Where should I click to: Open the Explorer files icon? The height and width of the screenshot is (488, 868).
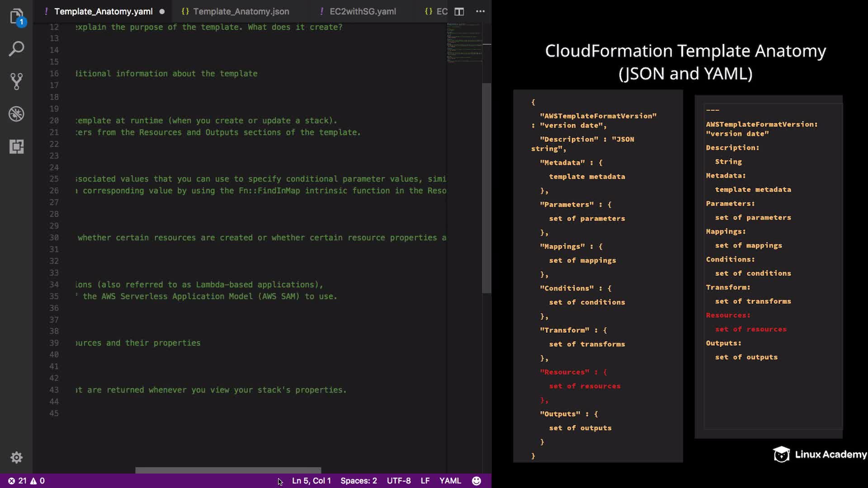click(16, 17)
